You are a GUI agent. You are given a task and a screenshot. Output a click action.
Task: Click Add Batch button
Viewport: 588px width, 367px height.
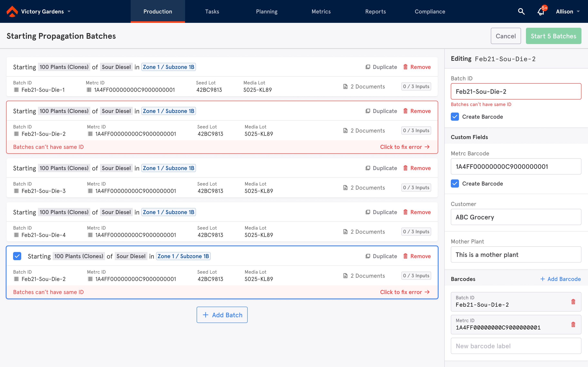tap(222, 315)
